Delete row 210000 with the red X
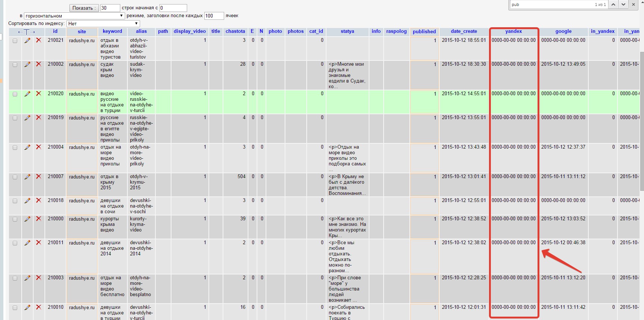Viewport: 644px width, 320px height. point(38,218)
